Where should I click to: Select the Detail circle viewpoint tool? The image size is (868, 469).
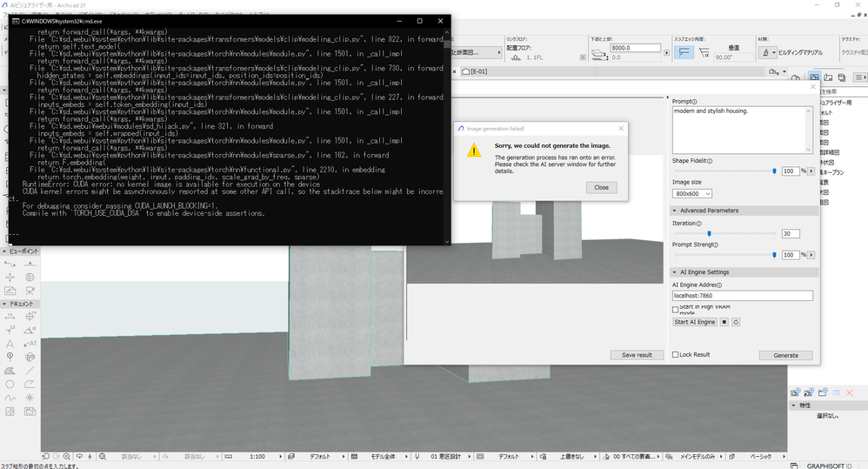(x=30, y=277)
